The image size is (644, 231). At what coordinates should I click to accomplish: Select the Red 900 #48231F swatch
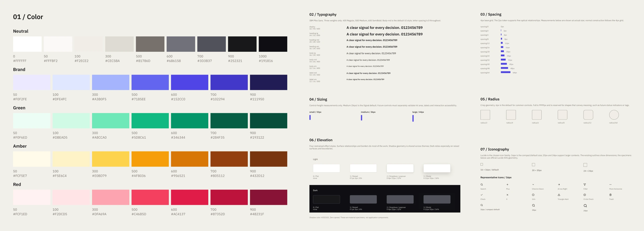tap(269, 197)
